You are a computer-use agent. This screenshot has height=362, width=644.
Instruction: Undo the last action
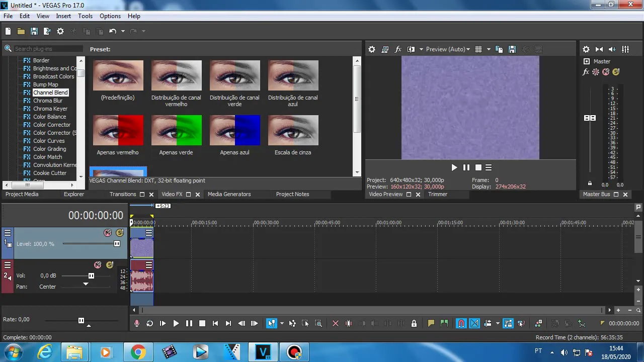(113, 31)
